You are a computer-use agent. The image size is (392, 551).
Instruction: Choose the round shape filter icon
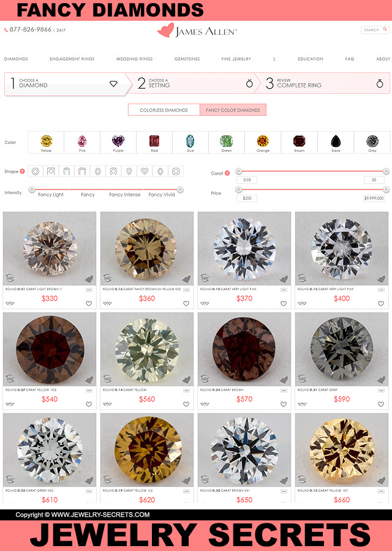[35, 171]
